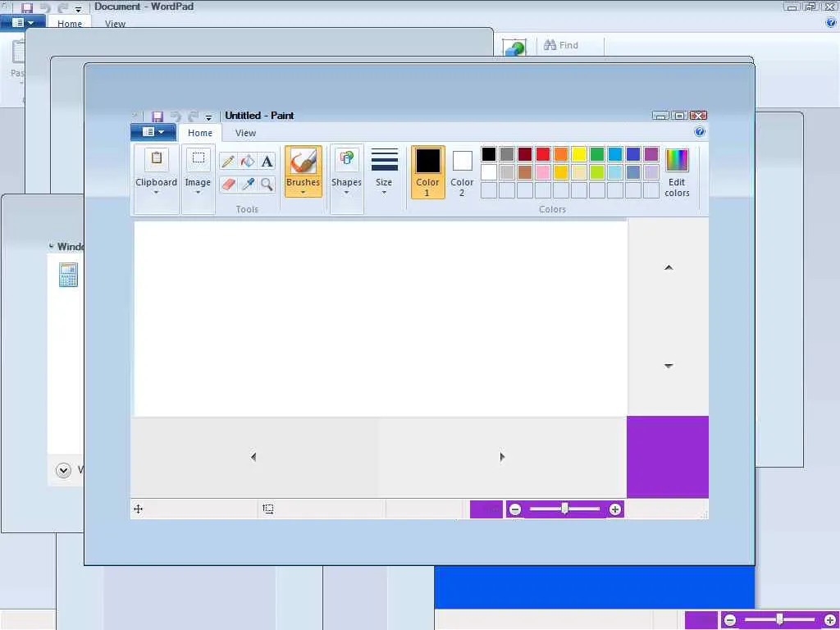Click the cursor position icon in Paint's status bar
840x630 pixels.
[138, 509]
